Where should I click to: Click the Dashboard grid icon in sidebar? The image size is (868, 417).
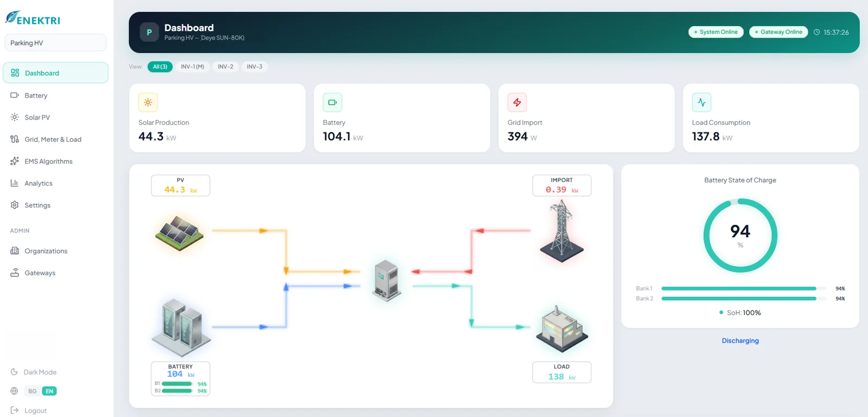coord(15,73)
